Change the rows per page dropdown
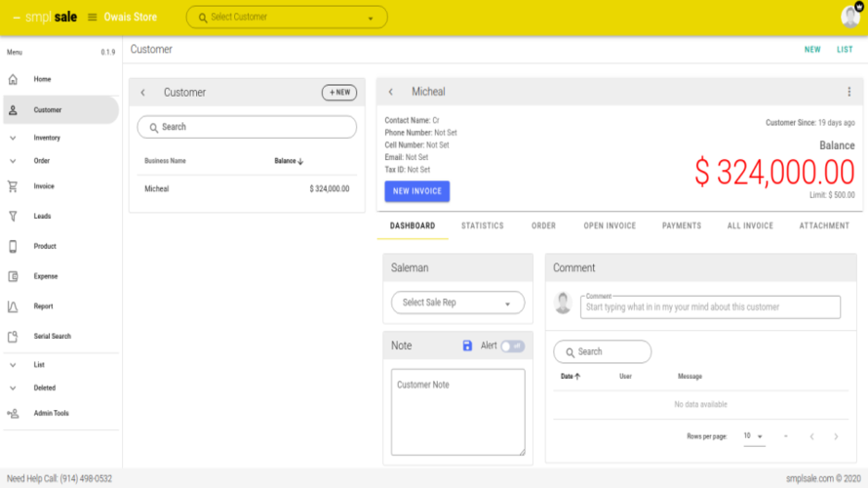 pyautogui.click(x=753, y=436)
